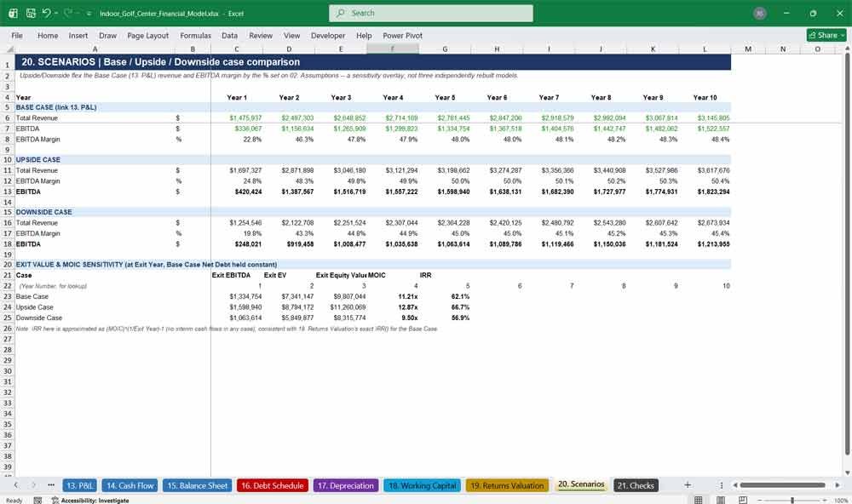Open the View ribbon tab
Screen dimensions: 852x504
click(x=291, y=35)
